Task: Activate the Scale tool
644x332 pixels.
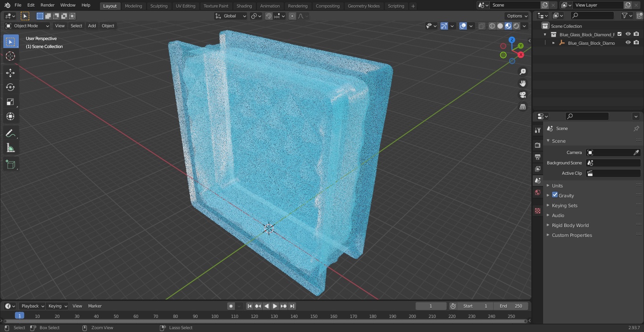Action: (10, 102)
